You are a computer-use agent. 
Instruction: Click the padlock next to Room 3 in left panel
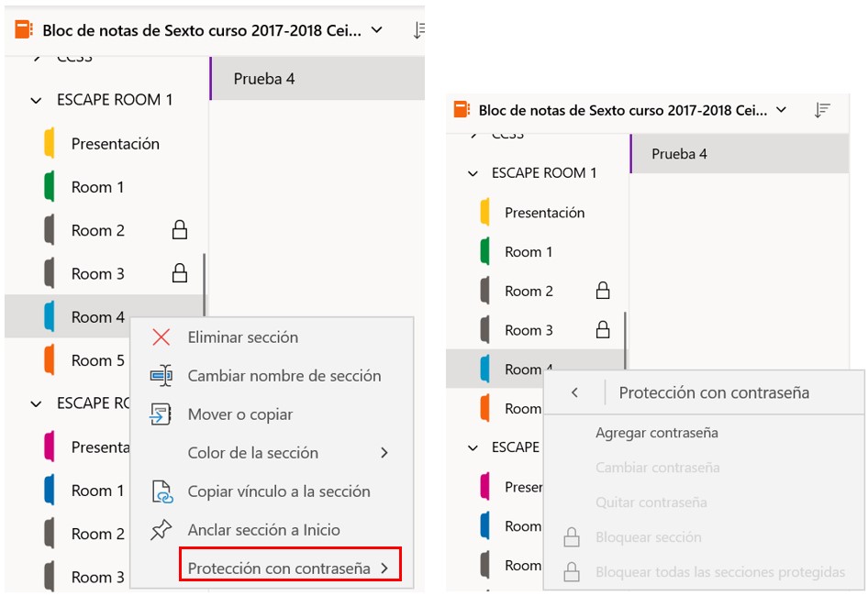[x=179, y=273]
